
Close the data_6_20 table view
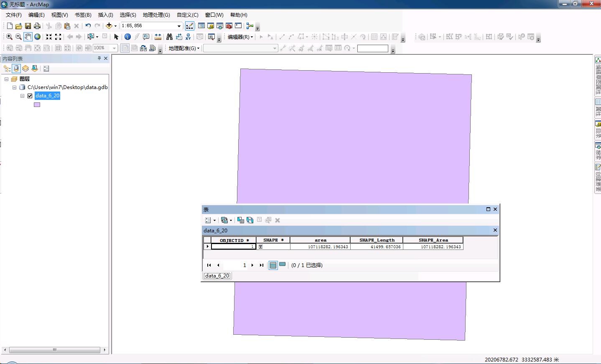pos(495,230)
